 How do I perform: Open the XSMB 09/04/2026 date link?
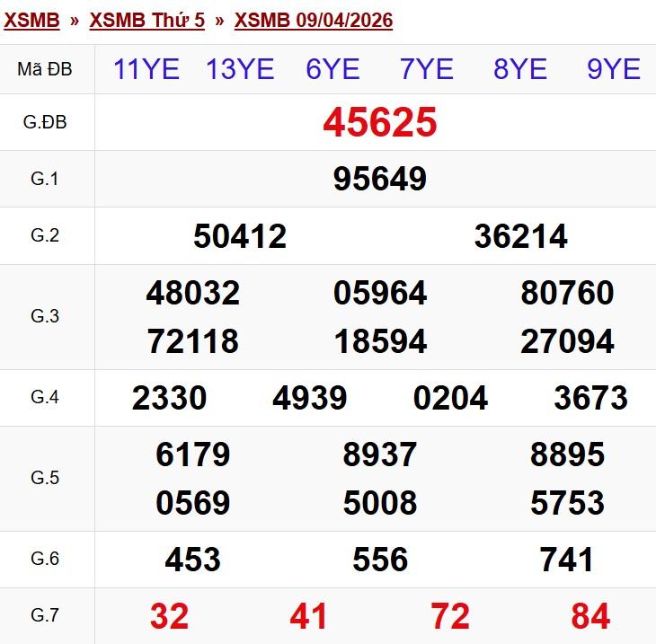click(x=313, y=20)
